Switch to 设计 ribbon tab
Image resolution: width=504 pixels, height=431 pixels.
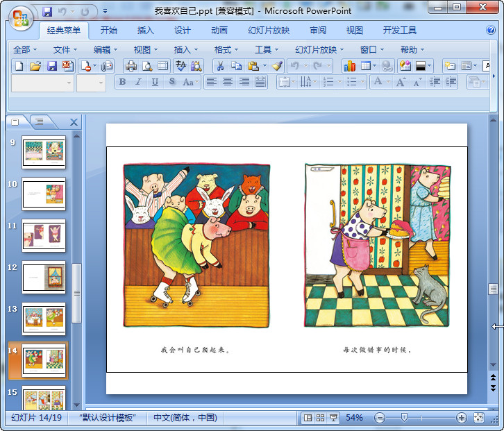coord(183,31)
